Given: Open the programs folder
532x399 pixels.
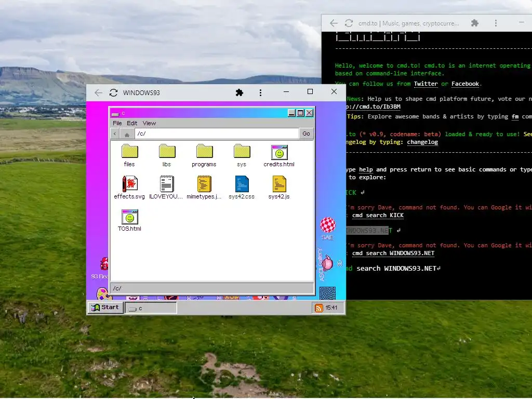Looking at the screenshot, I should click(x=204, y=156).
